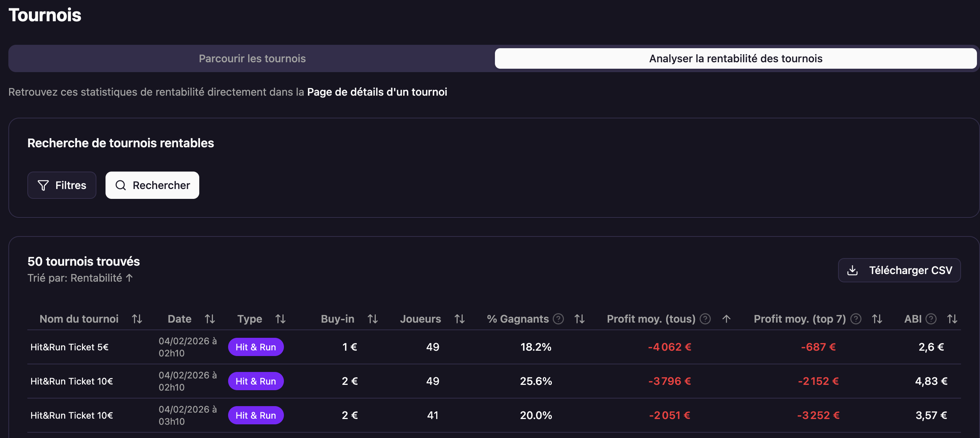Sort by Joueurs column arrows
Screen dimensions: 980x438
click(460, 318)
